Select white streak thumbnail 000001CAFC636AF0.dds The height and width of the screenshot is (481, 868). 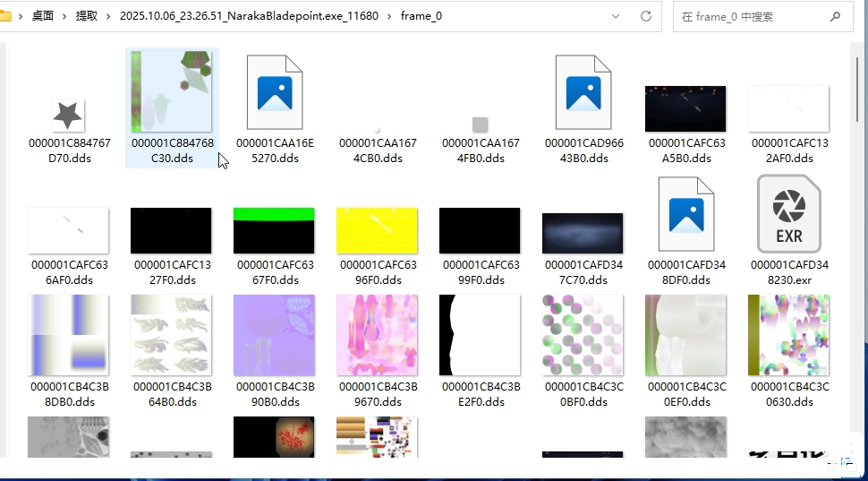[68, 230]
